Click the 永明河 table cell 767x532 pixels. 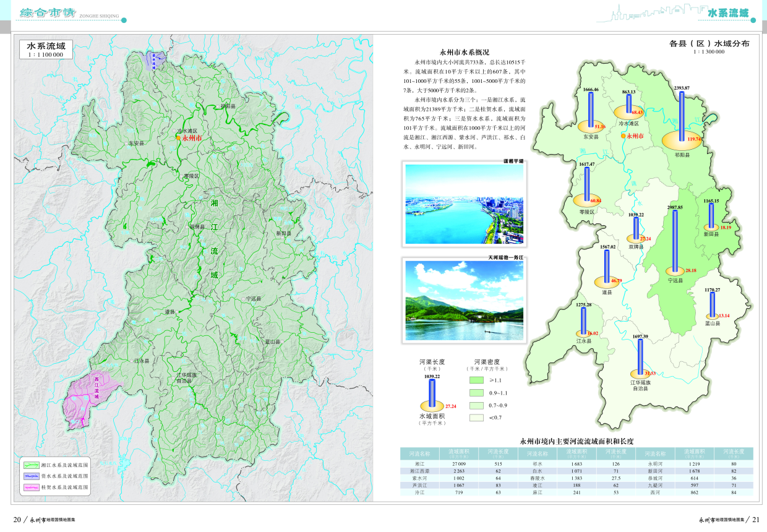[x=656, y=463]
